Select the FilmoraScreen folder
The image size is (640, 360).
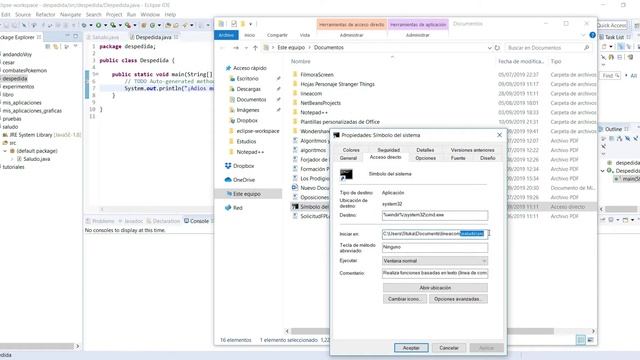point(317,75)
